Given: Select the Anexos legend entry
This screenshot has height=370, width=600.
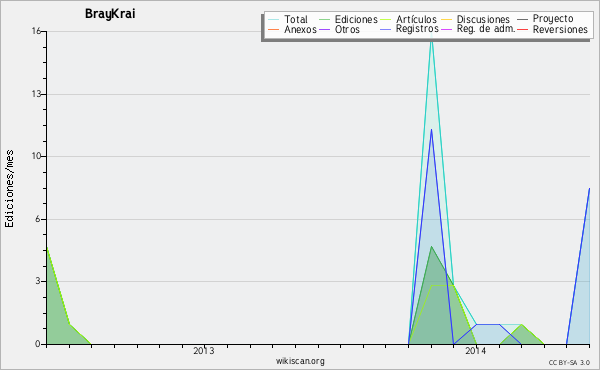Looking at the screenshot, I should pos(300,29).
